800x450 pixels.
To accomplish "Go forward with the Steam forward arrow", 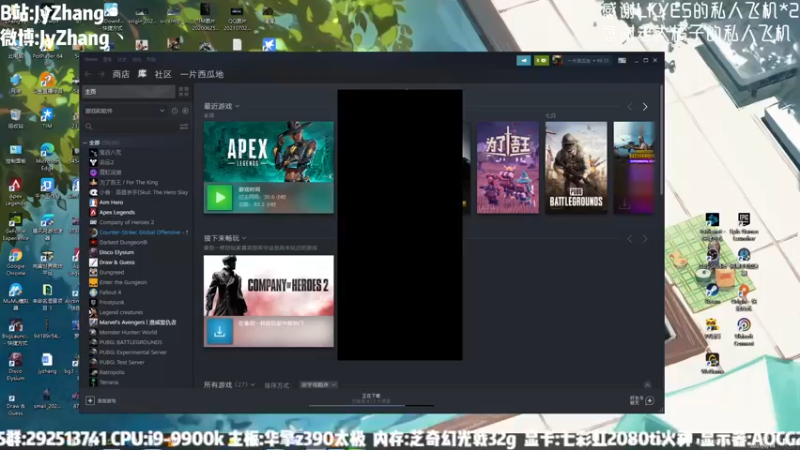I will 102,74.
